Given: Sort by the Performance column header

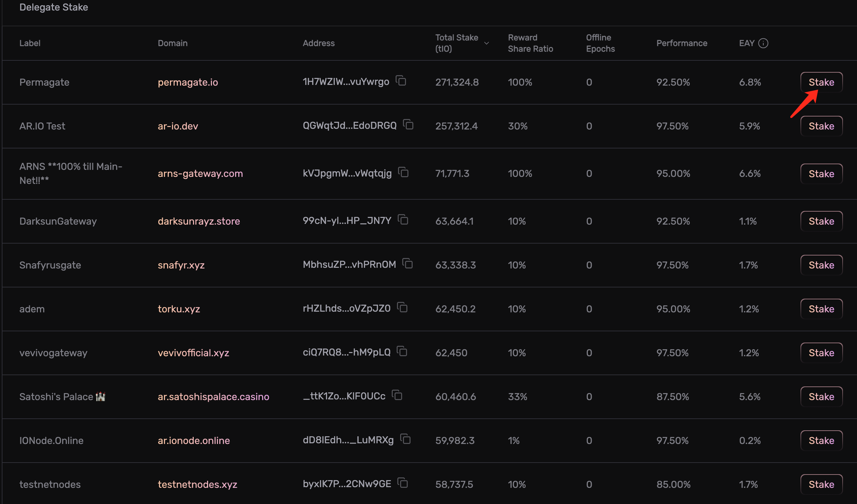Looking at the screenshot, I should pyautogui.click(x=682, y=43).
